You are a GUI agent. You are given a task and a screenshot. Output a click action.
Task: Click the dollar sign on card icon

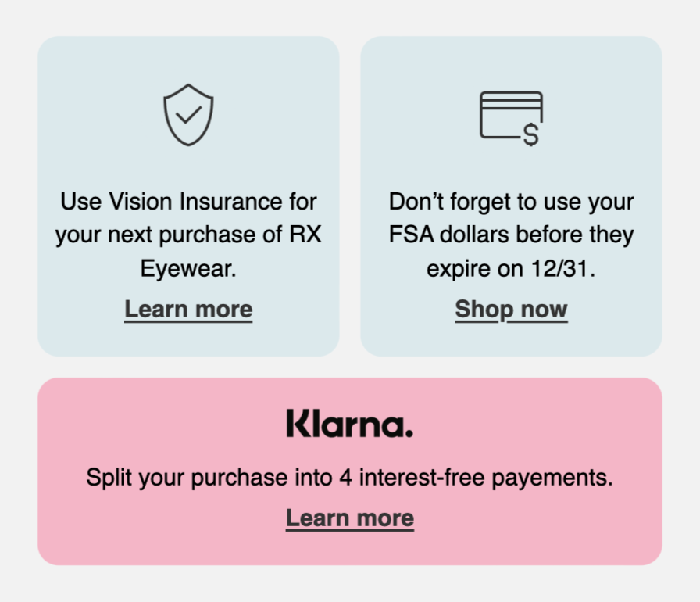(531, 135)
